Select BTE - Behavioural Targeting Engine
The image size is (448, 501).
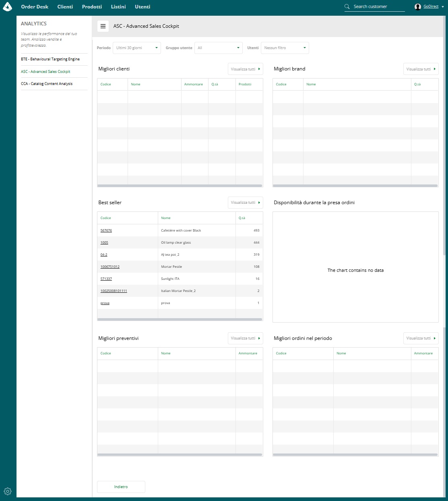point(50,59)
